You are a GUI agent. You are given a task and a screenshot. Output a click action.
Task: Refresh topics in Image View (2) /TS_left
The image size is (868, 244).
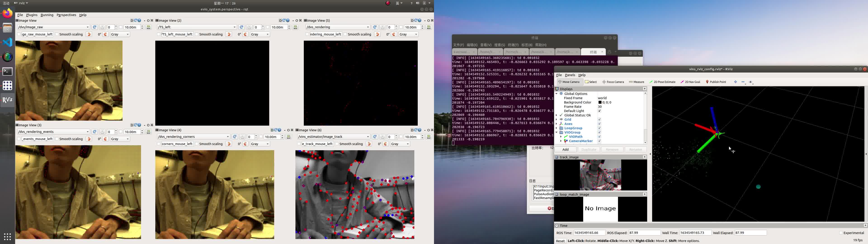242,27
